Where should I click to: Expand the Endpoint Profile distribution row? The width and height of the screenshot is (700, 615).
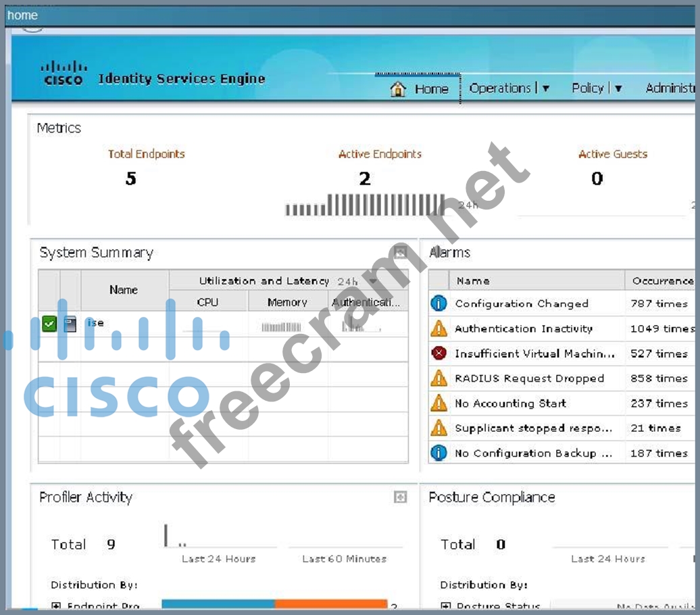55,606
